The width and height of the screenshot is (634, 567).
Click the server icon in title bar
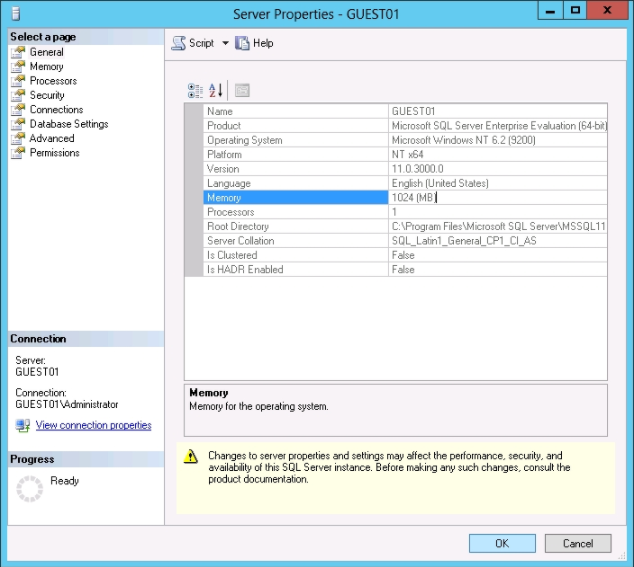click(16, 14)
